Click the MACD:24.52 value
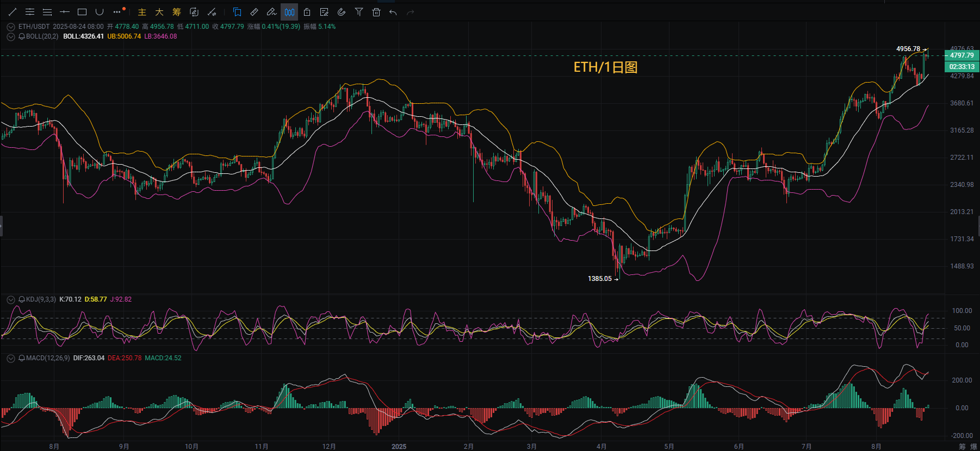 click(163, 358)
